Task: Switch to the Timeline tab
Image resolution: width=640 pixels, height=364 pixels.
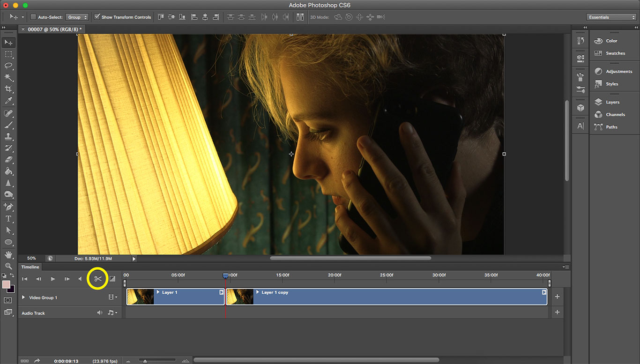Action: [30, 267]
